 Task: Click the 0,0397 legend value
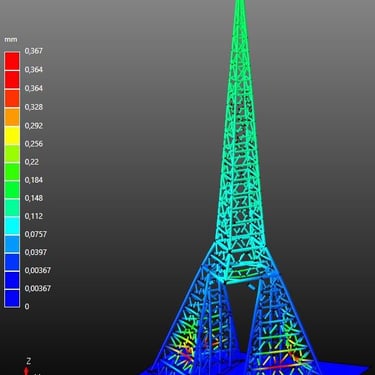coord(36,252)
